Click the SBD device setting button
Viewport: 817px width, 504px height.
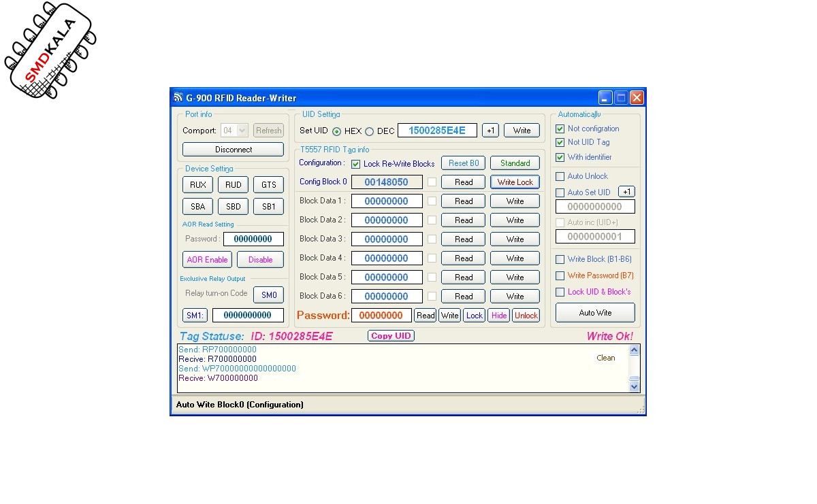233,207
